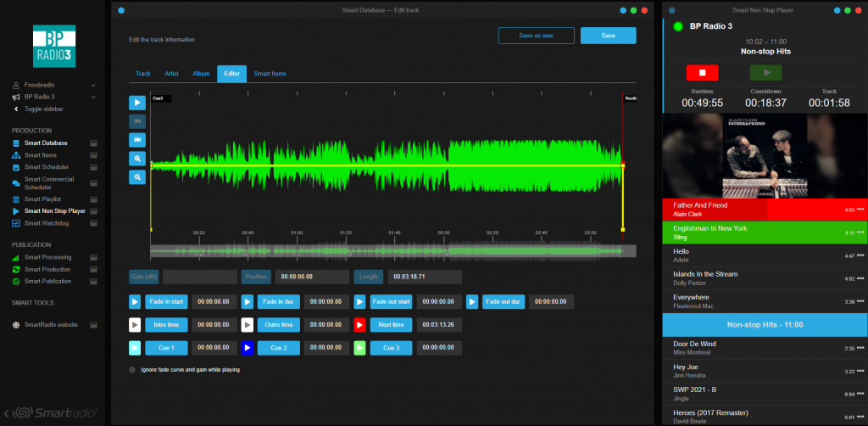Switch to the Track tab
The image size is (868, 426).
click(x=143, y=74)
